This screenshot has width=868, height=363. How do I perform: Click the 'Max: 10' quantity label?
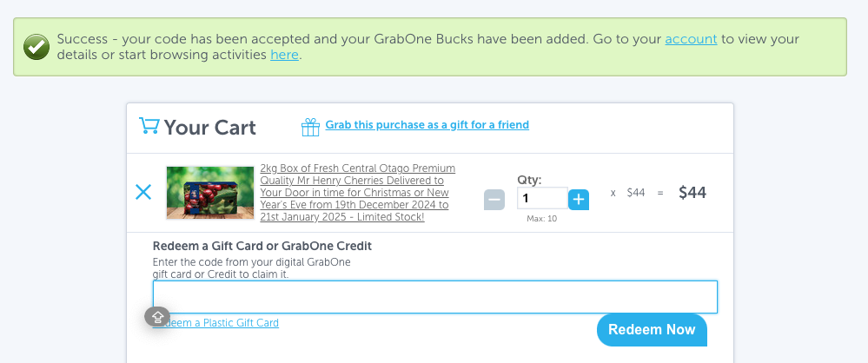(541, 219)
